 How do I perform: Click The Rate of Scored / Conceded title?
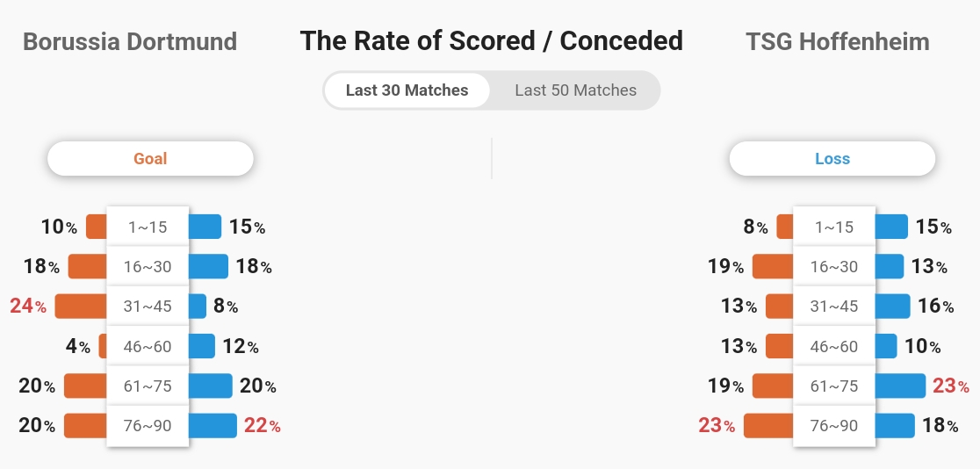coord(491,40)
